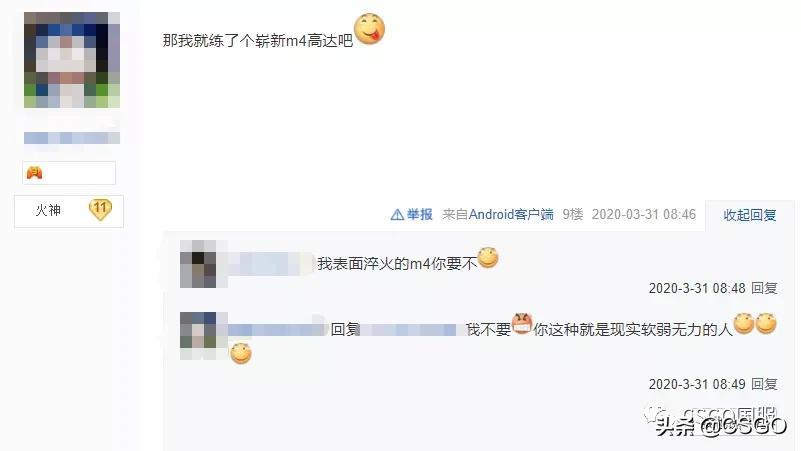
Task: Click the 火神 rank title badge
Action: click(x=48, y=210)
